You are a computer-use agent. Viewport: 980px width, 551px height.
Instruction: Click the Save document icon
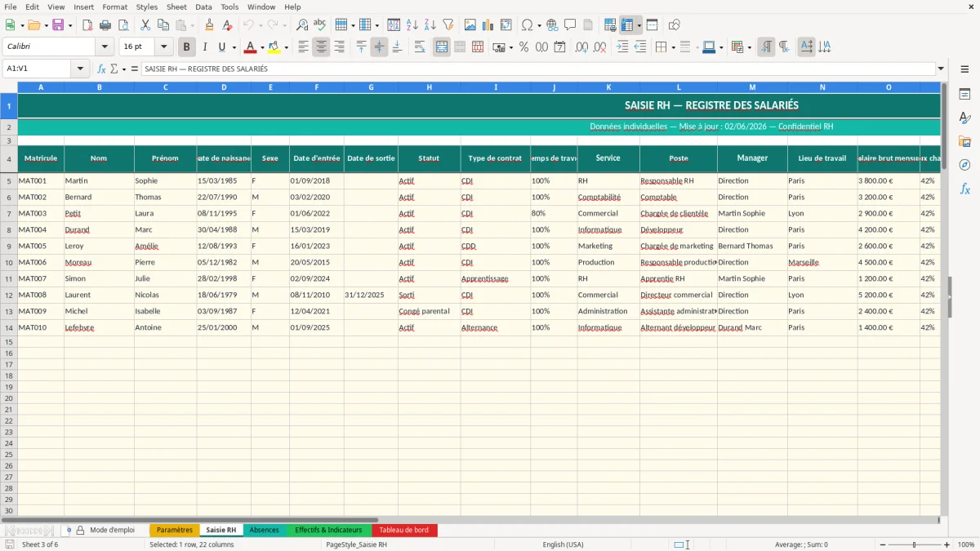coord(57,25)
